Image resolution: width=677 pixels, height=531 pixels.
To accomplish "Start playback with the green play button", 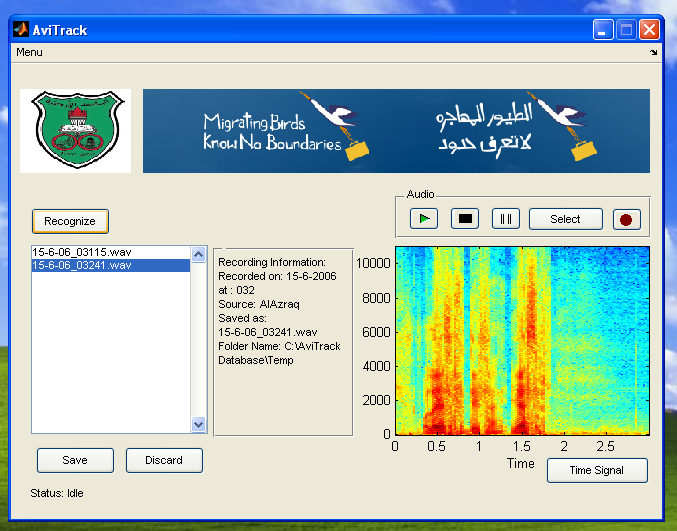I will click(x=424, y=219).
